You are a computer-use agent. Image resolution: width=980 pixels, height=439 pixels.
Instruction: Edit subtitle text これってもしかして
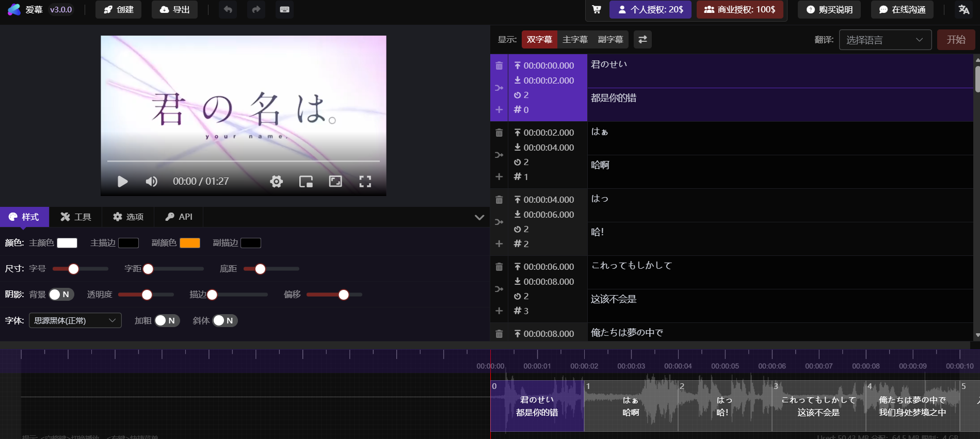click(780, 272)
